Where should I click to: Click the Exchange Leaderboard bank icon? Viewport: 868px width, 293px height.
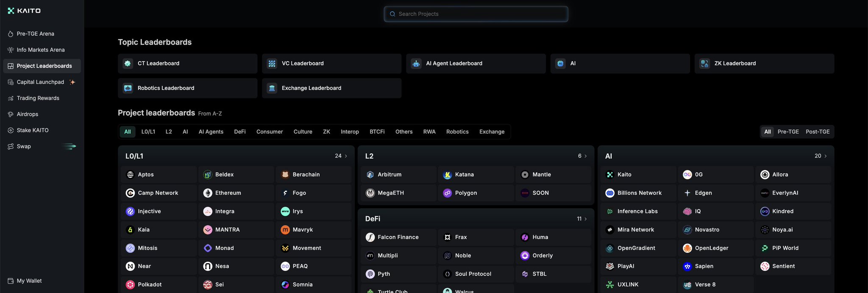pos(272,88)
